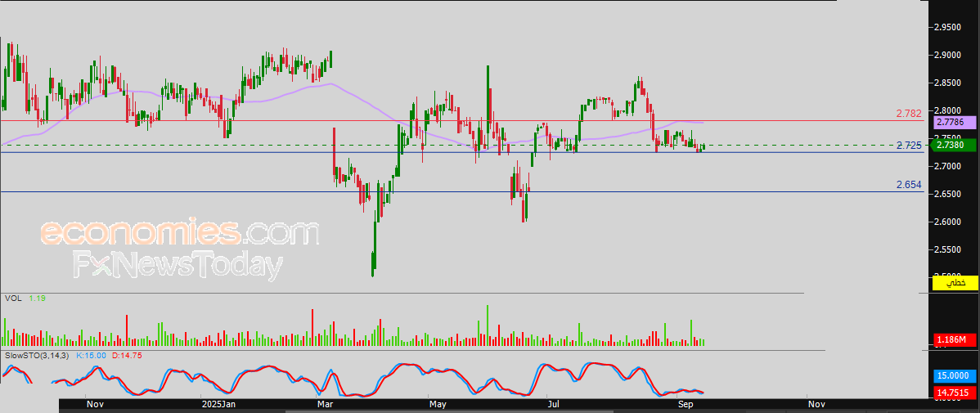
Task: Click the K:15.00 stochastic reading
Action: click(x=92, y=355)
